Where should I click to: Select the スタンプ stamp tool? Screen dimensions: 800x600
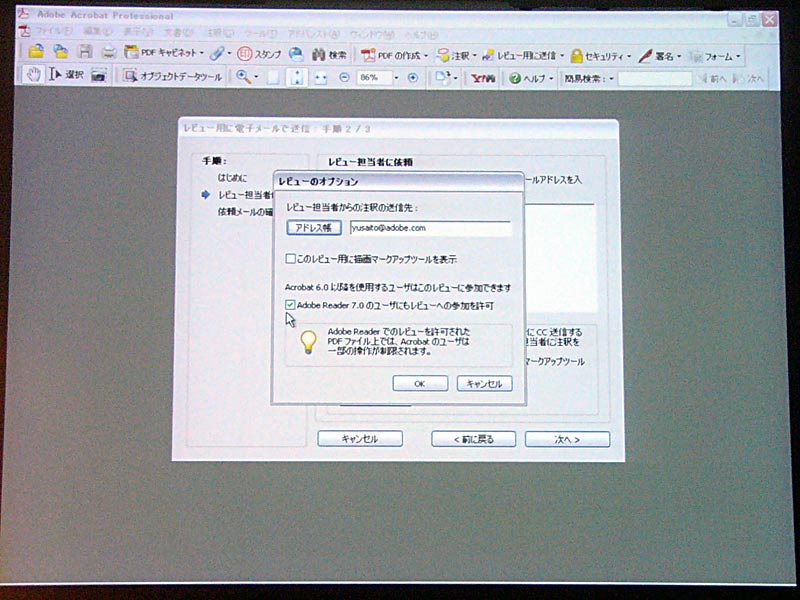pyautogui.click(x=259, y=54)
